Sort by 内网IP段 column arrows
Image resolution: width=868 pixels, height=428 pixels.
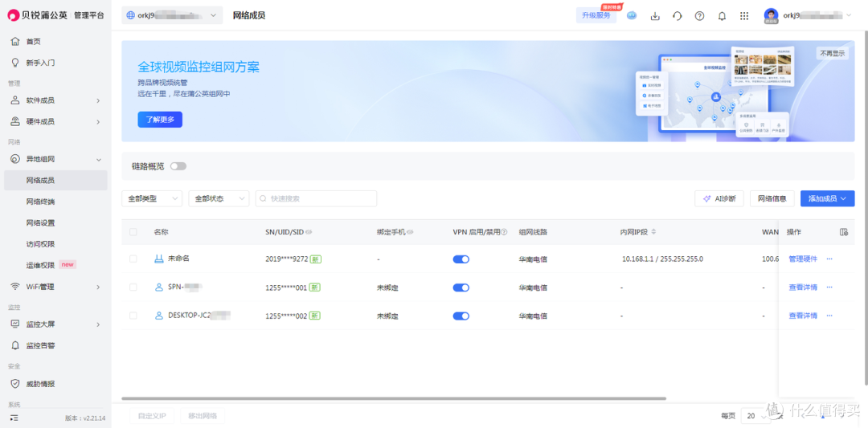coord(653,232)
